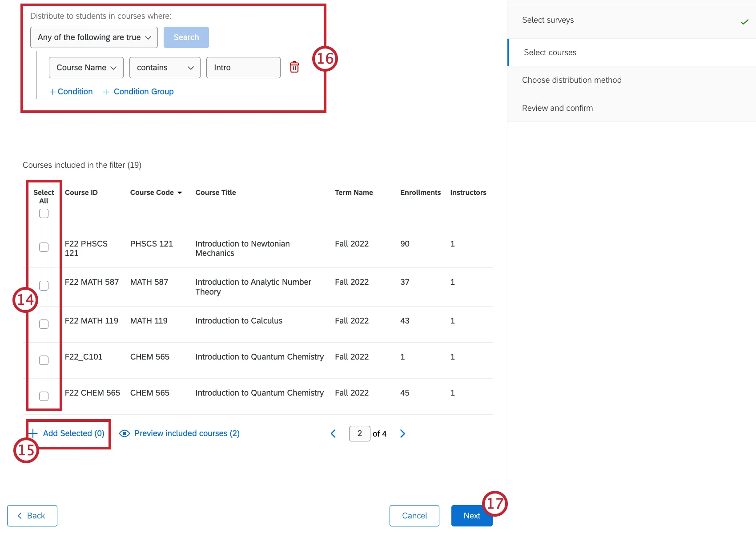
Task: Select the F22 PHSCS 121 course checkbox
Action: click(x=43, y=247)
